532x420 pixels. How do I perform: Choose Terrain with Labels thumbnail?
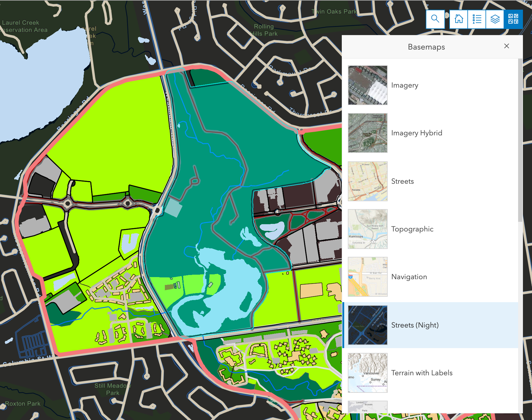click(x=367, y=373)
